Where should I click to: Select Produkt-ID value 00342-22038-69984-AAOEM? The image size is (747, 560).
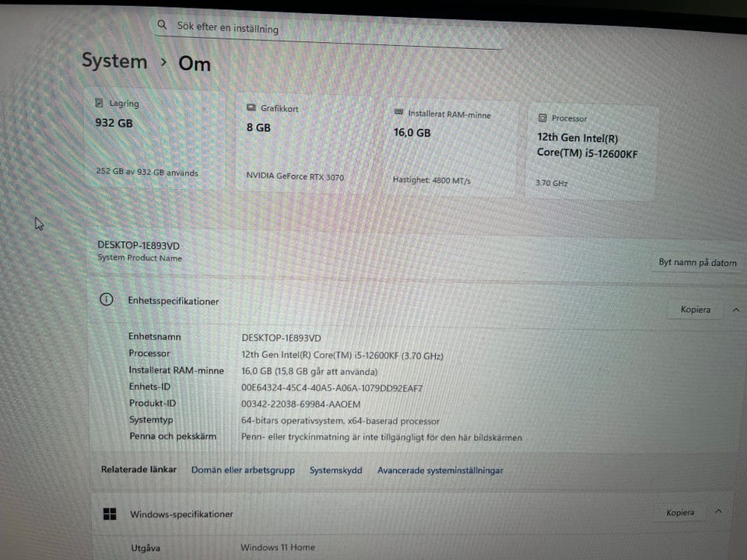coord(300,404)
